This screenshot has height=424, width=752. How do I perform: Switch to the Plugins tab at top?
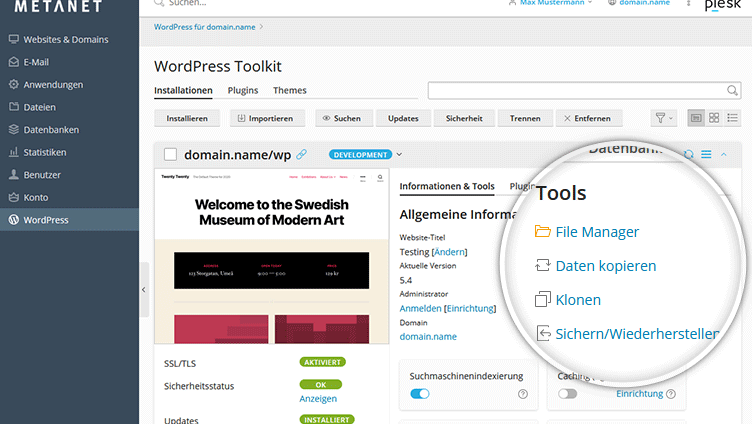pos(243,90)
